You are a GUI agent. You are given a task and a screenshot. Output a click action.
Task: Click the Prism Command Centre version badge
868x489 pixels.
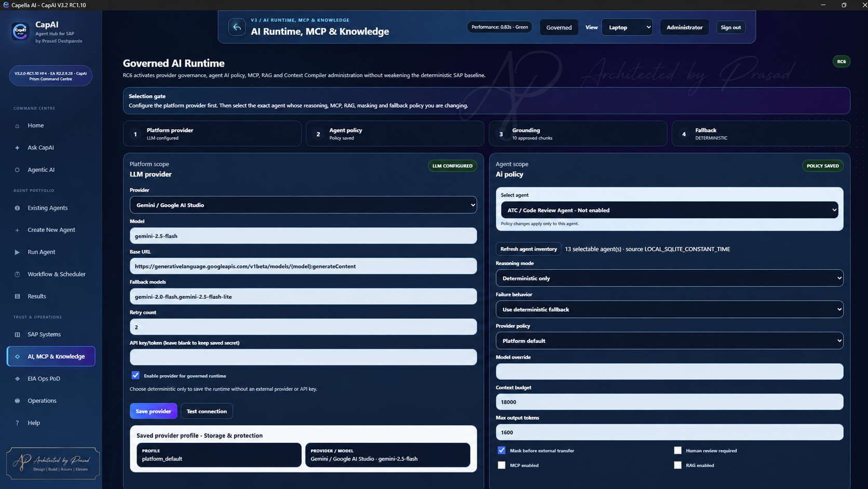click(51, 76)
